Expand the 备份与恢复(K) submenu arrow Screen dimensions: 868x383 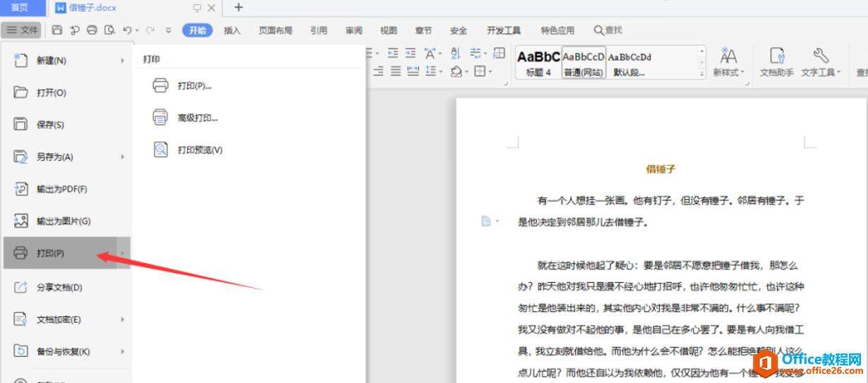tap(122, 351)
